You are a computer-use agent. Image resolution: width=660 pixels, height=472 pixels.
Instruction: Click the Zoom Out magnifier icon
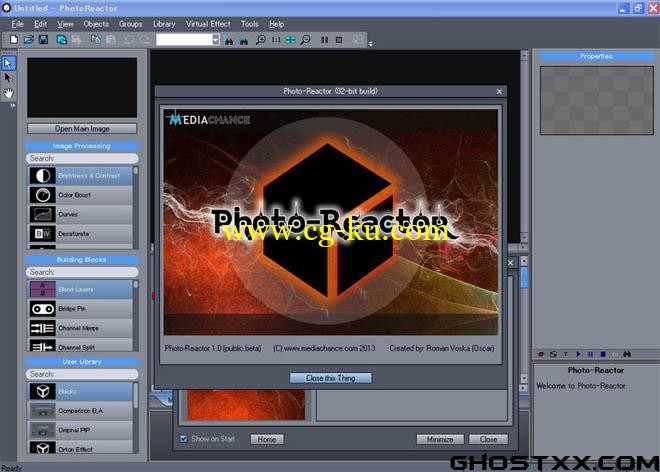click(x=306, y=40)
